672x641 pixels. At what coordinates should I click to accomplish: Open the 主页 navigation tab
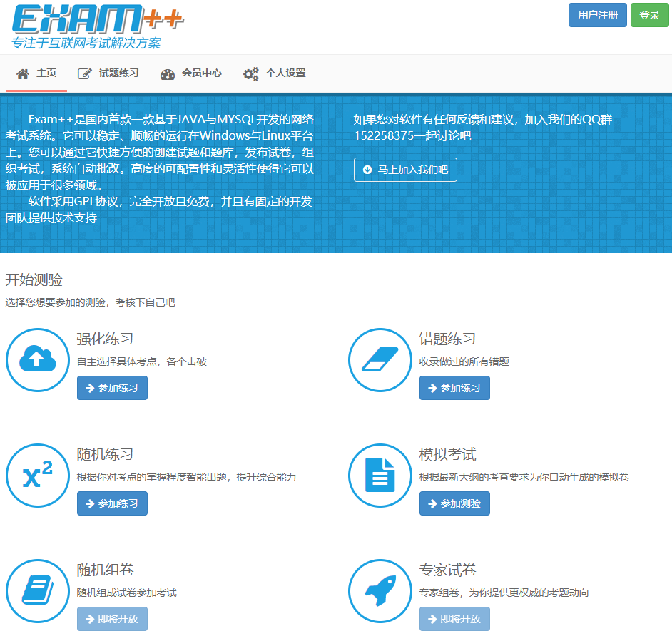[36, 73]
